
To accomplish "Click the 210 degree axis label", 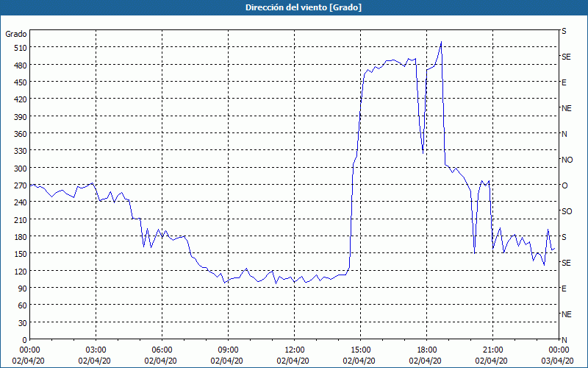I will tap(21, 219).
